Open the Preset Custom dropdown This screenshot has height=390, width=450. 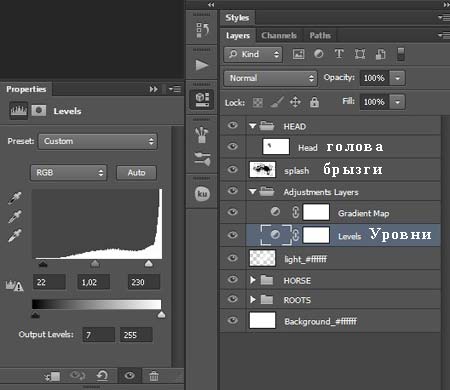click(x=98, y=141)
